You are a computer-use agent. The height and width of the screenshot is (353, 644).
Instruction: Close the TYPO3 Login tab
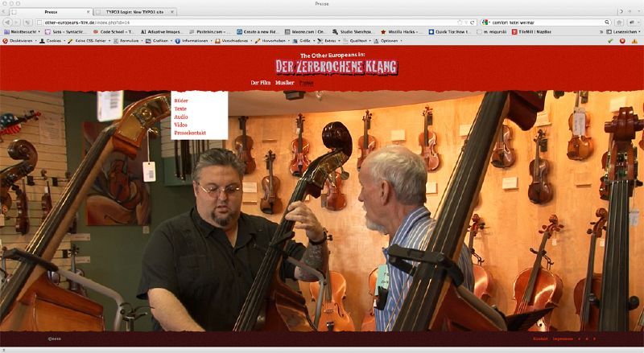172,12
